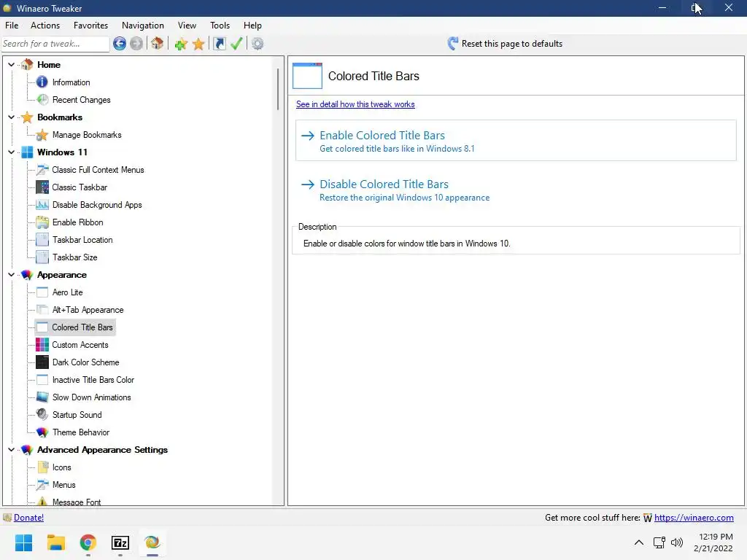Screen dimensions: 747x560
Task: Click the Taskbar Location icon
Action: point(42,239)
